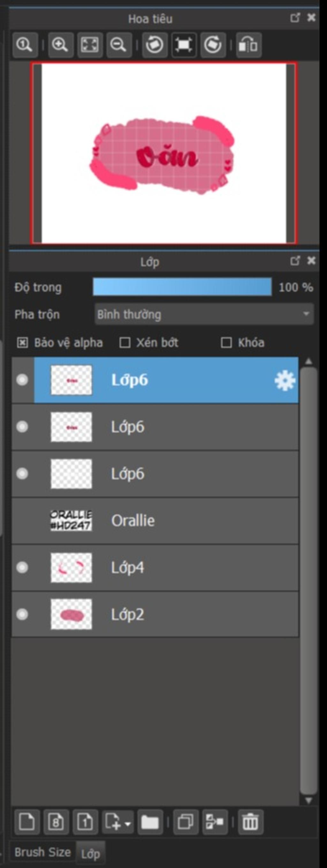The image size is (327, 868).
Task: Flip canvas horizontally icon
Action: click(x=249, y=45)
